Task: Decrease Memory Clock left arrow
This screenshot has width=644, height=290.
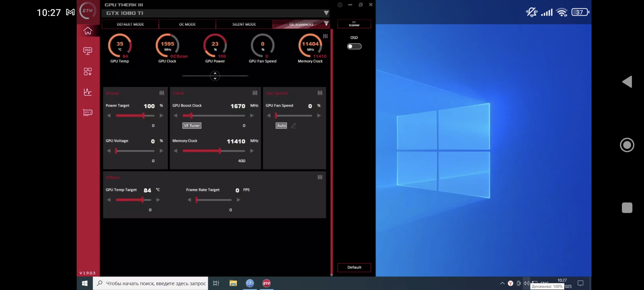Action: click(x=175, y=151)
